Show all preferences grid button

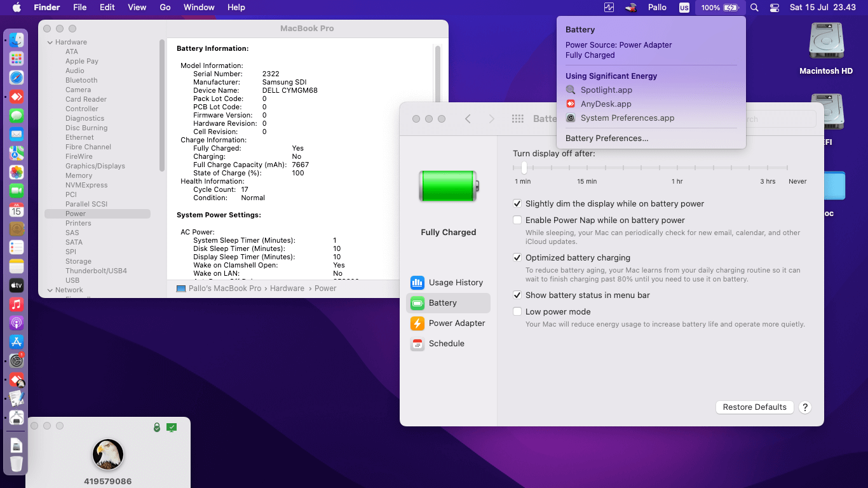click(517, 119)
